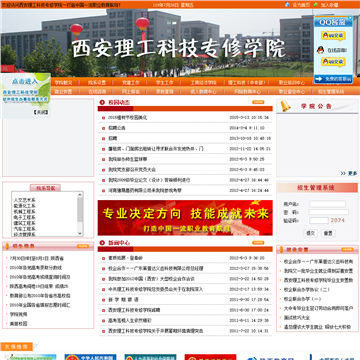Open 录取查询 in the second navigation row
Viewport: 360px width, 360px height.
pyautogui.click(x=165, y=91)
